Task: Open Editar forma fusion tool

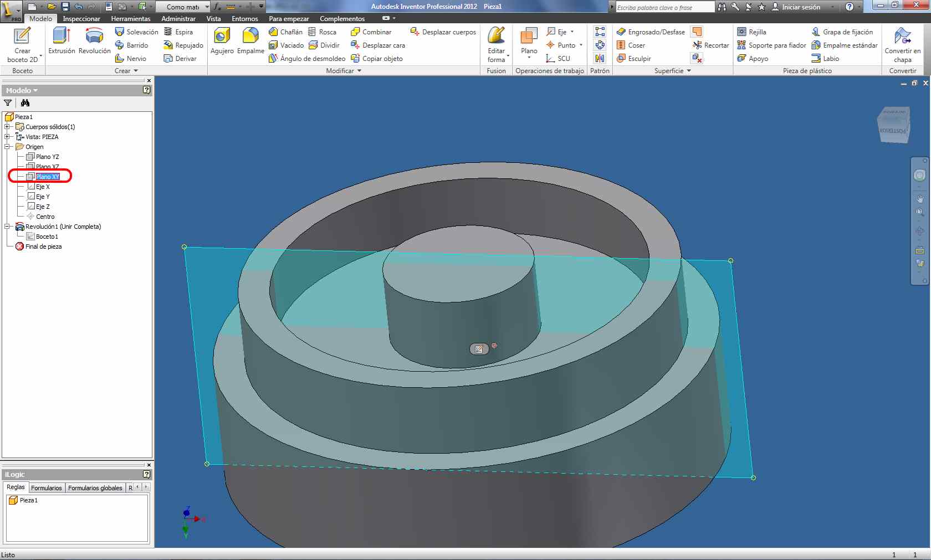Action: click(497, 44)
